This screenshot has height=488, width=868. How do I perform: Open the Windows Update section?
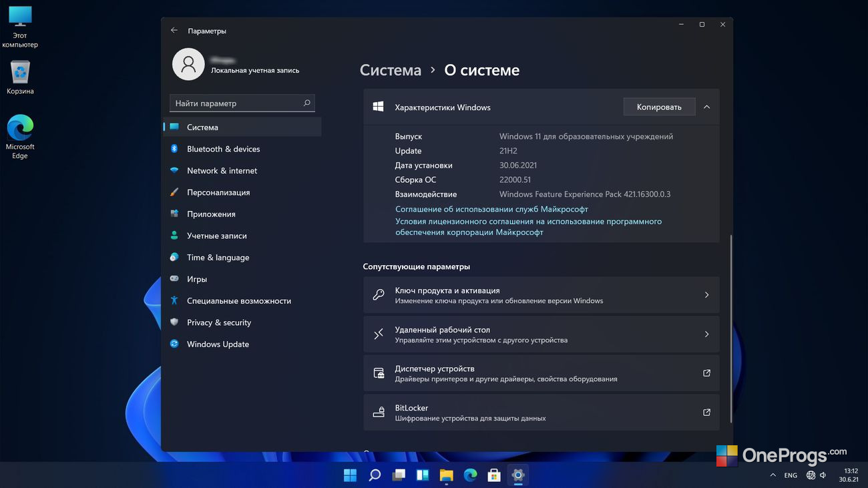[242, 344]
